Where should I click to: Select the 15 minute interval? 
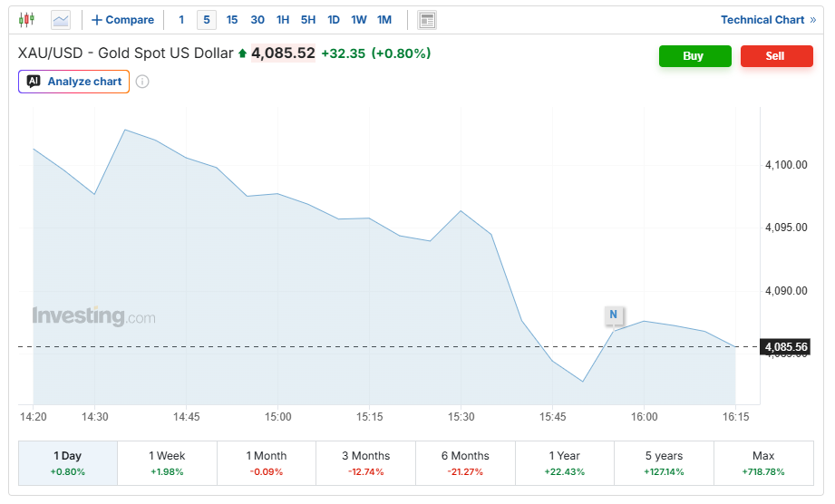[232, 20]
